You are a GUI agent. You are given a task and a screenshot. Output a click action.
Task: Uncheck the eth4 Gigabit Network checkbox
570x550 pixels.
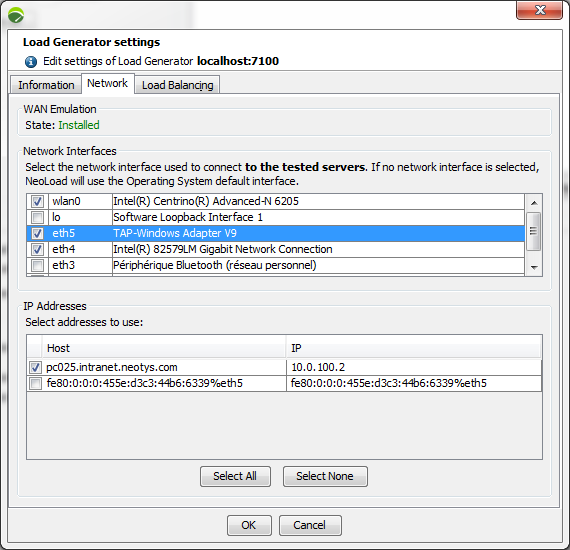[37, 249]
